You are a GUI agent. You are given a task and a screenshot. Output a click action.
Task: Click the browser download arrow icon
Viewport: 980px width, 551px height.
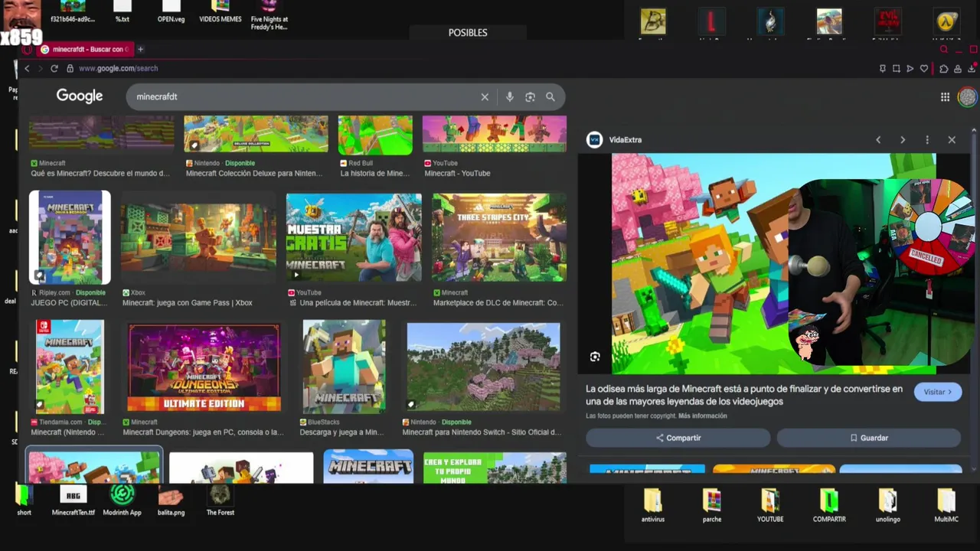[x=972, y=69]
